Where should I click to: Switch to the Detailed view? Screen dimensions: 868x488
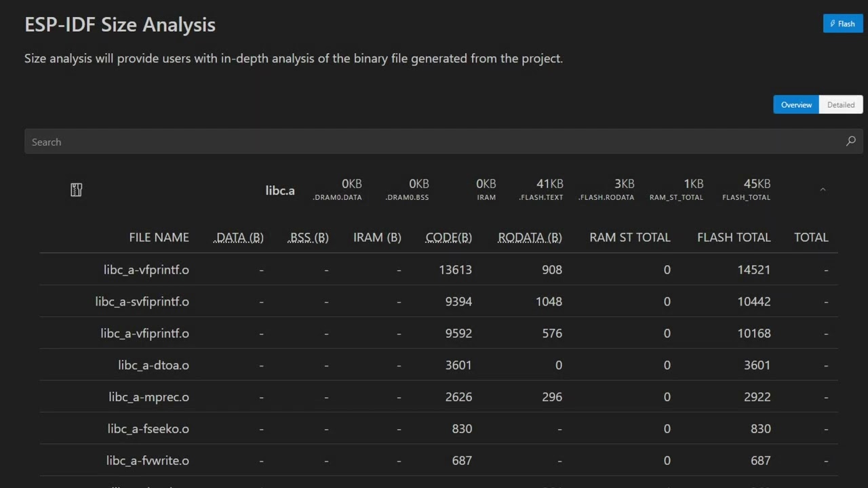click(841, 104)
